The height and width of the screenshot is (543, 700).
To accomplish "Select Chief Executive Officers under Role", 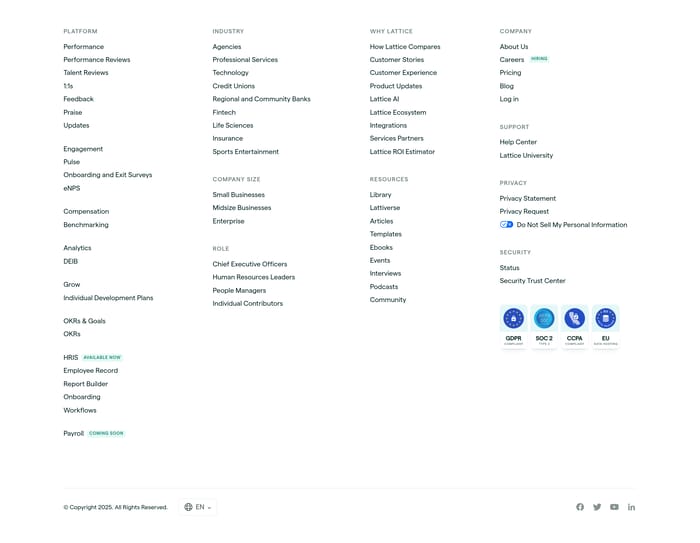I will (x=249, y=264).
